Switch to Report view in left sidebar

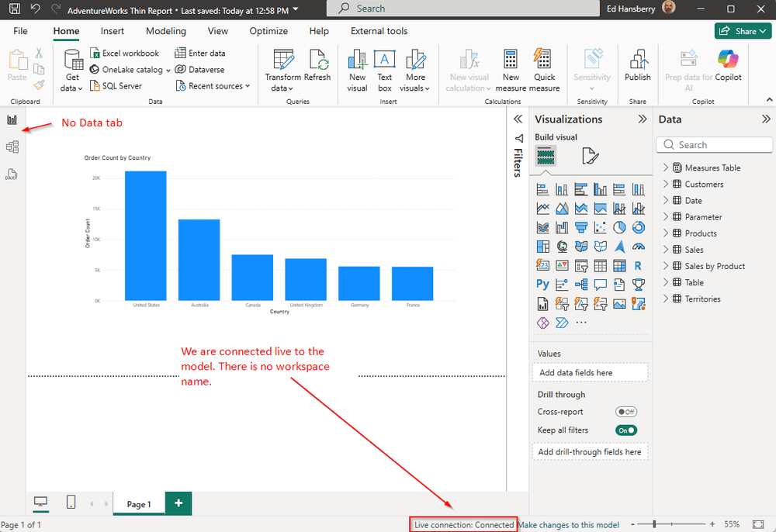12,120
